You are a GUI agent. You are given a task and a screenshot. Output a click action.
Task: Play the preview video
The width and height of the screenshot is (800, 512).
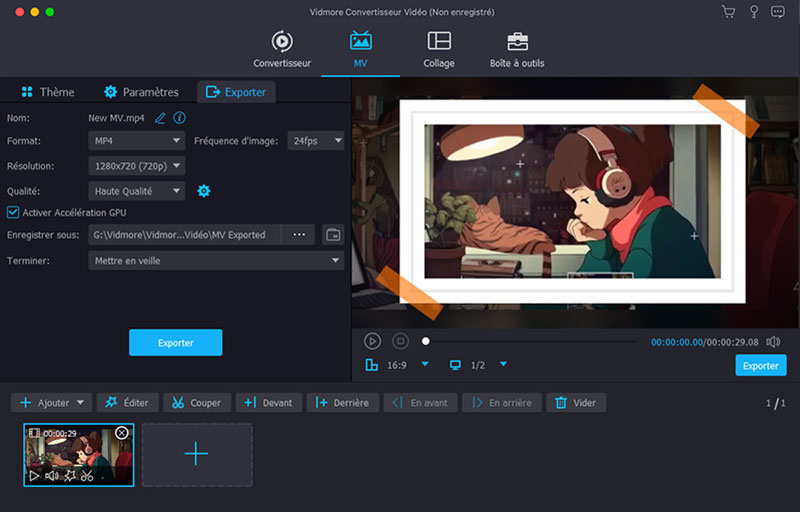tap(372, 341)
